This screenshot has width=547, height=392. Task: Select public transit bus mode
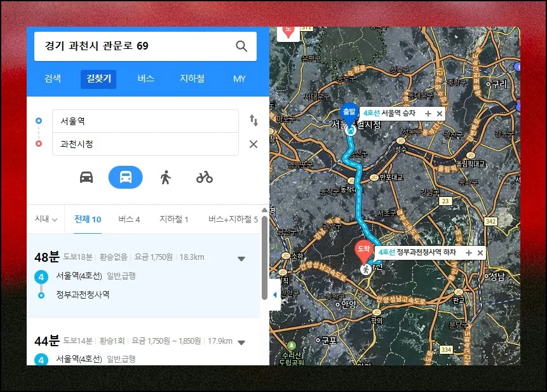(126, 177)
